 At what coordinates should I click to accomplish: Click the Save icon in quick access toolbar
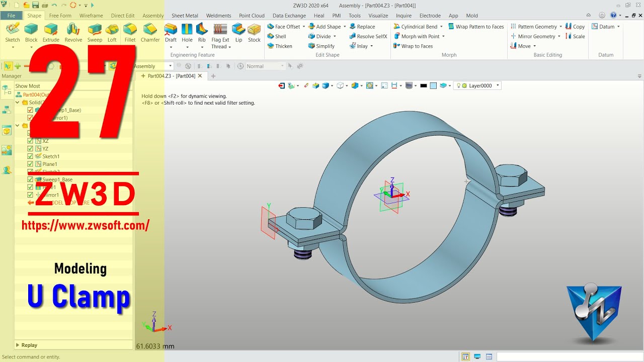(x=36, y=5)
